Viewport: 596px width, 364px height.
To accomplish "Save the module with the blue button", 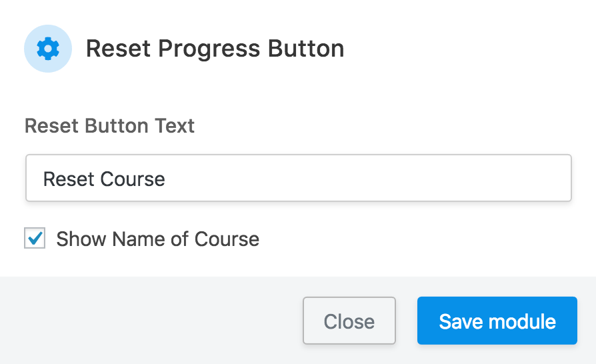I will 497,321.
